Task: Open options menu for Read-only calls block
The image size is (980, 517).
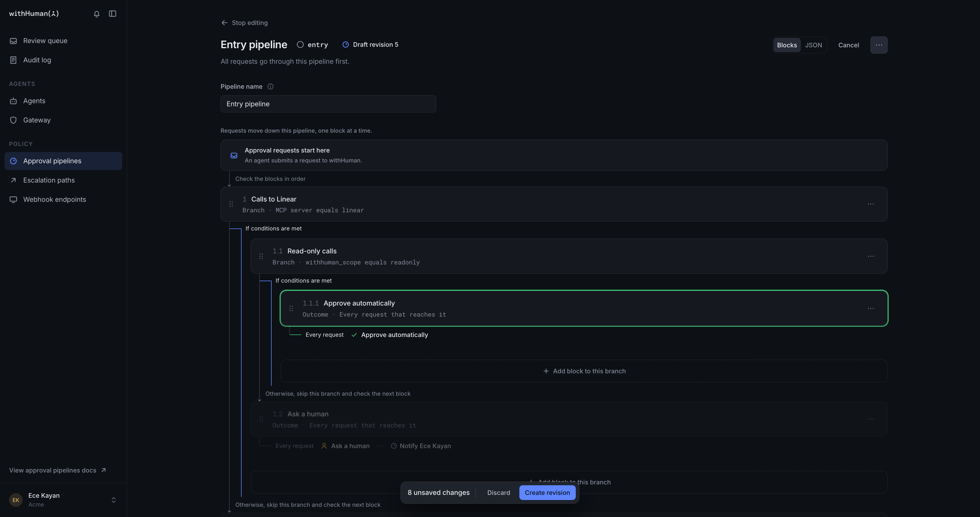Action: point(871,256)
